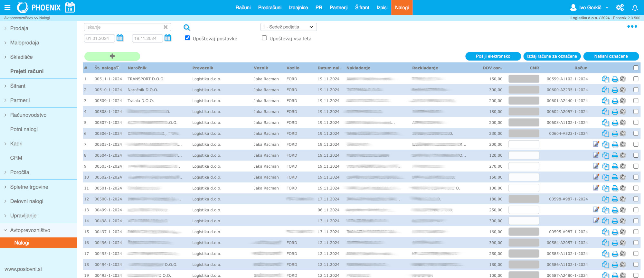Collapse the Avtoprevozništvo sidebar section

click(x=30, y=230)
